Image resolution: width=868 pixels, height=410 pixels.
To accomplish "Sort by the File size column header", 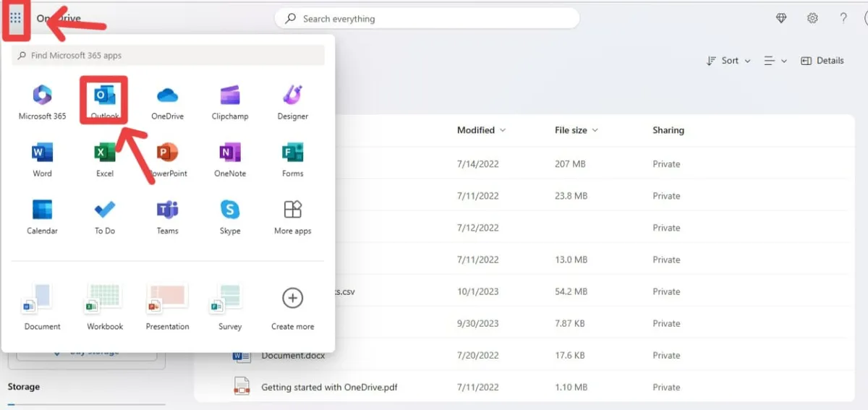I will click(x=576, y=130).
